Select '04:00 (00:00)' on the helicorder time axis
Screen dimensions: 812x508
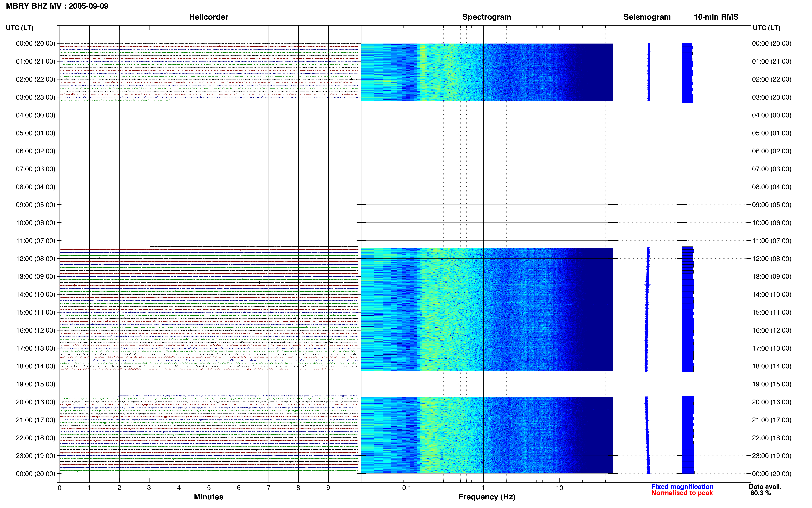click(x=36, y=115)
